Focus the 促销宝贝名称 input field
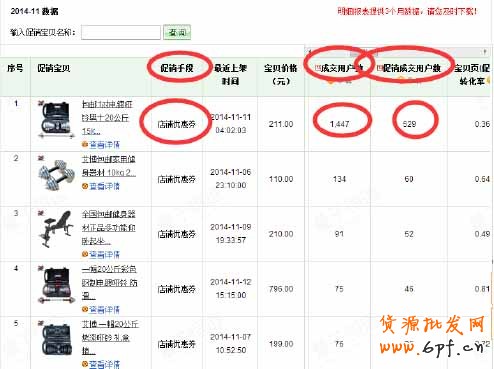The image size is (494, 369). coord(121,32)
